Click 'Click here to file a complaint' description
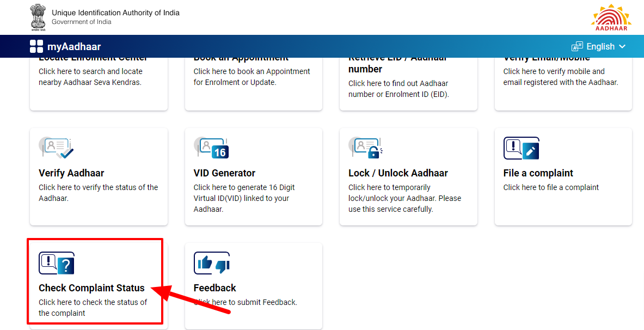The width and height of the screenshot is (644, 330). pos(551,187)
